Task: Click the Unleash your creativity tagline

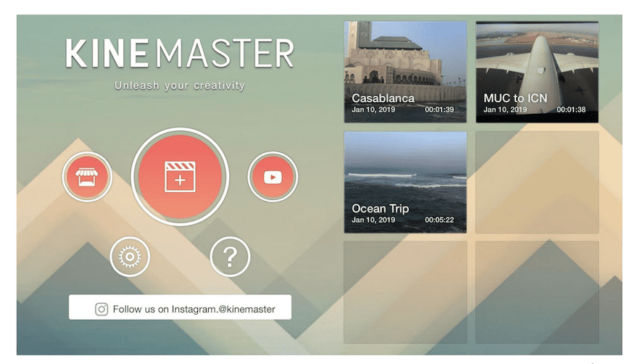Action: tap(180, 86)
